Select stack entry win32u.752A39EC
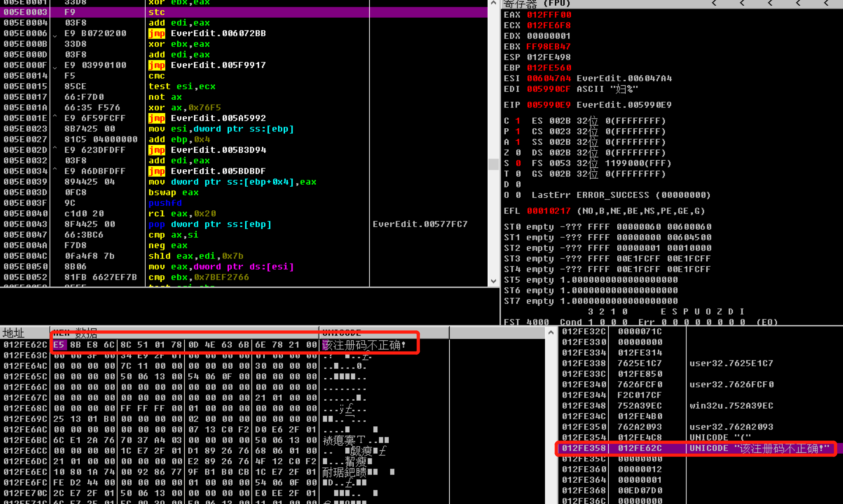This screenshot has width=843, height=504. click(732, 406)
